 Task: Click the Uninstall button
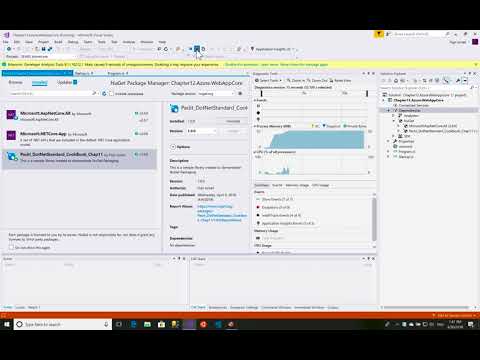click(x=233, y=121)
